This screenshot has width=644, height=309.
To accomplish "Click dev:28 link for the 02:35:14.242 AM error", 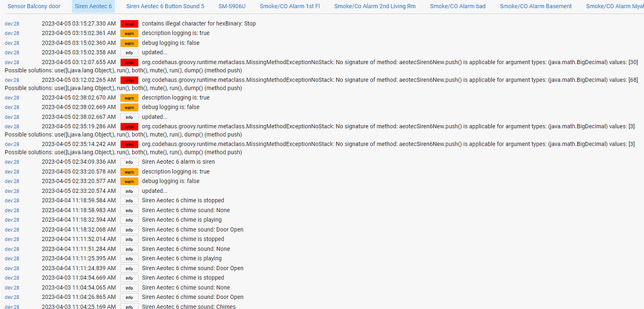I will click(x=12, y=144).
